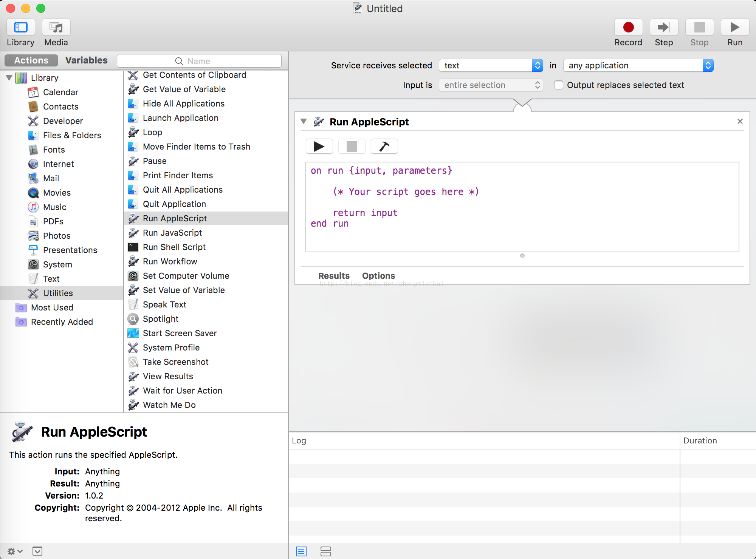Open the Media browser
This screenshot has height=559, width=756.
pyautogui.click(x=56, y=28)
